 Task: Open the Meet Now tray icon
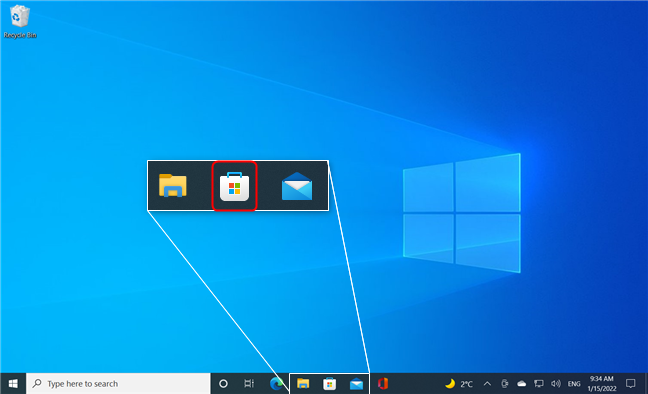tap(505, 384)
